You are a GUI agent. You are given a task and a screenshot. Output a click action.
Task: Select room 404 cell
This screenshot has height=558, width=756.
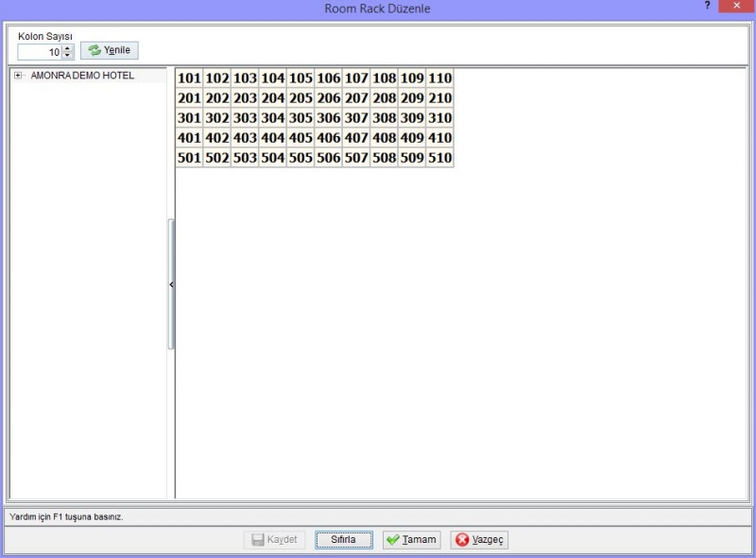[x=273, y=137]
